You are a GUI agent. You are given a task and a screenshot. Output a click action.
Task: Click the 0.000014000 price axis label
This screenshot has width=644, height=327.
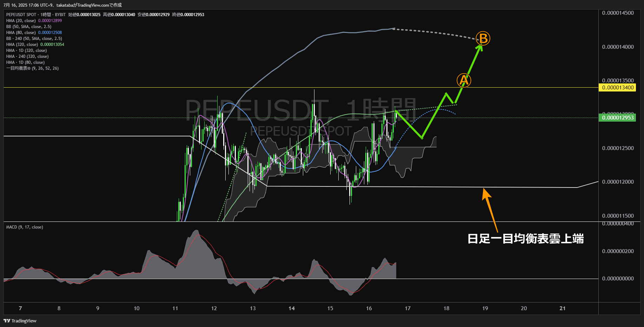pyautogui.click(x=618, y=47)
